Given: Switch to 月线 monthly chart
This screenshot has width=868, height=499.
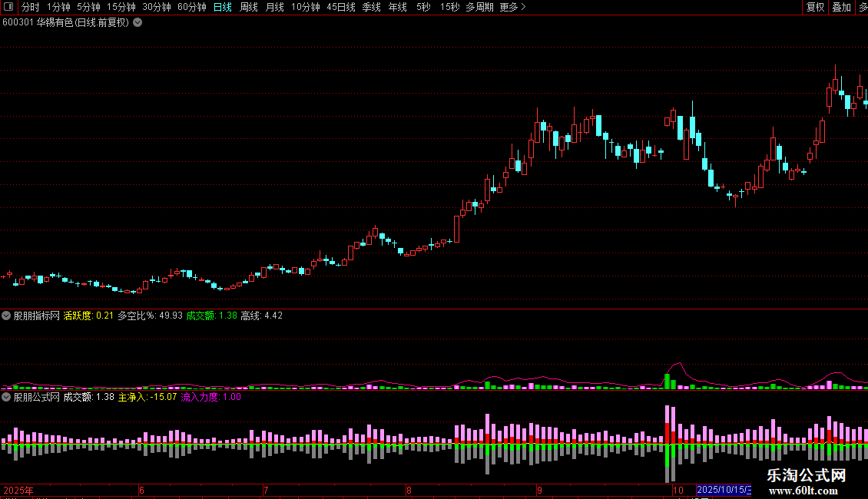Looking at the screenshot, I should [x=274, y=7].
